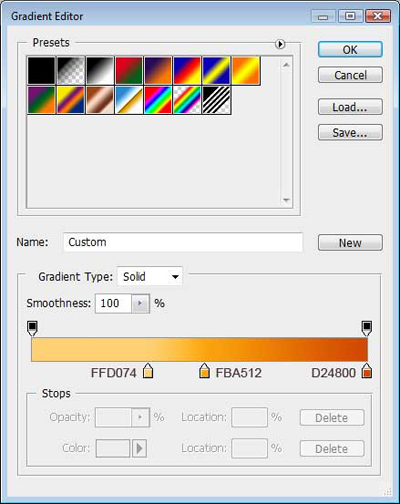Open the Smoothness slider arrow
The image size is (400, 504).
[140, 303]
